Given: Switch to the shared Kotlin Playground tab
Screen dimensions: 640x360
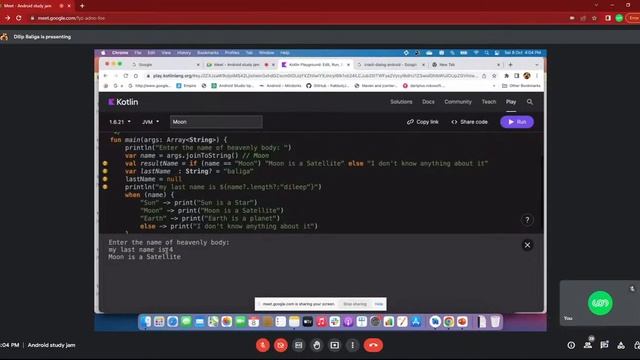Looking at the screenshot, I should pos(314,64).
